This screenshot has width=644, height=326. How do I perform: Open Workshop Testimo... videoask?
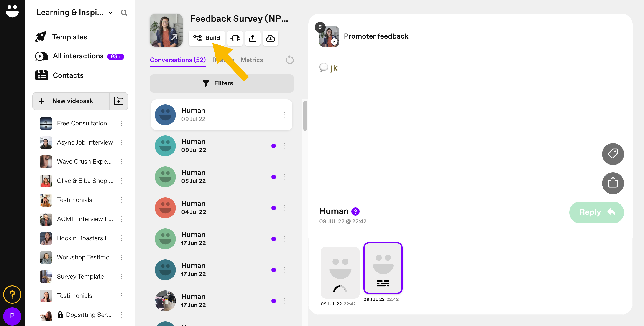pos(77,257)
